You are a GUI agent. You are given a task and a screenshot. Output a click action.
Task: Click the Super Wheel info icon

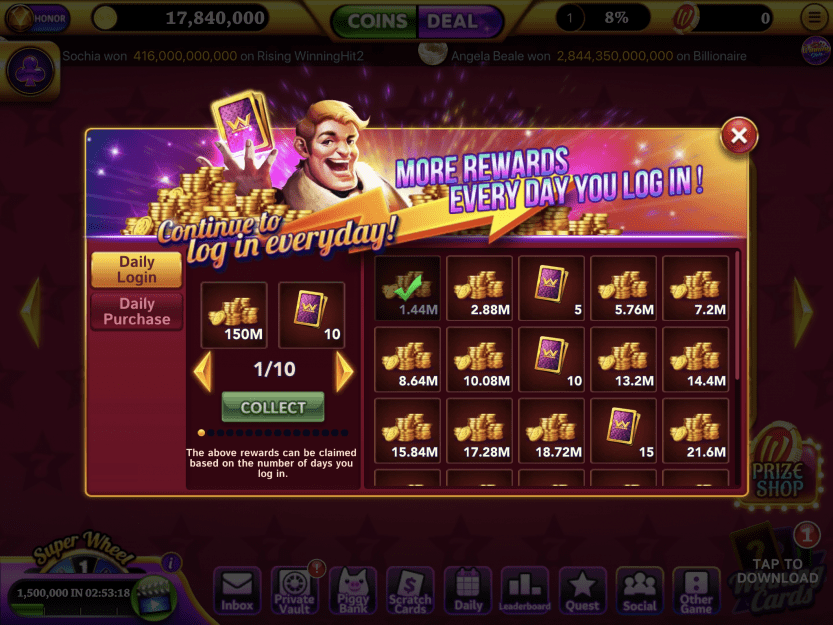coord(171,562)
